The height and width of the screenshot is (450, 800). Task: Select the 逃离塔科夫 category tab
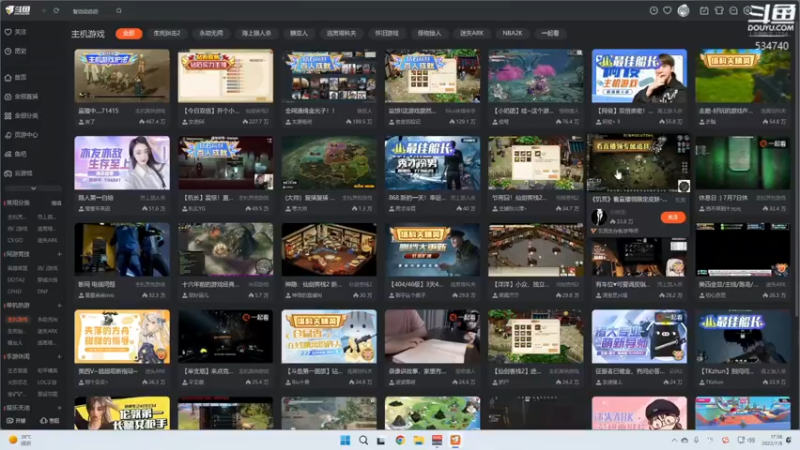pos(341,33)
